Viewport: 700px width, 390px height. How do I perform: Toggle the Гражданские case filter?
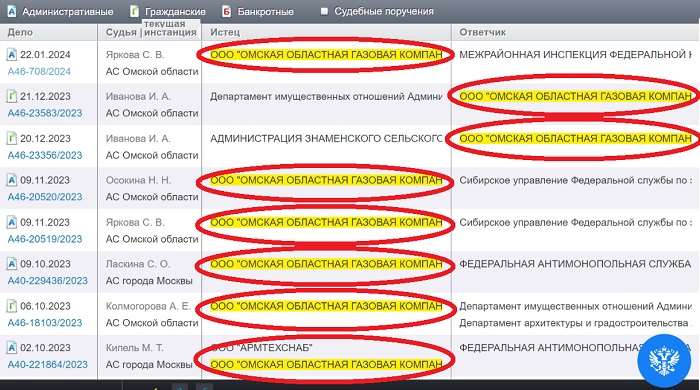point(168,12)
